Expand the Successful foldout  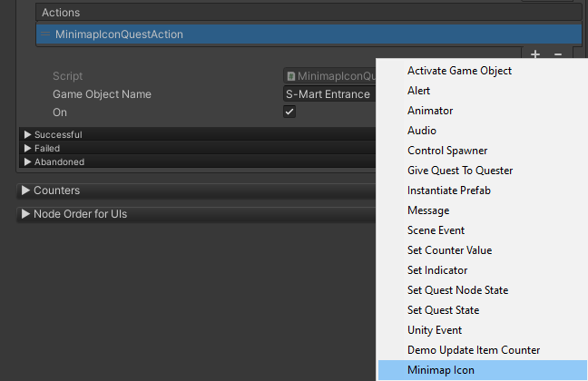(28, 134)
